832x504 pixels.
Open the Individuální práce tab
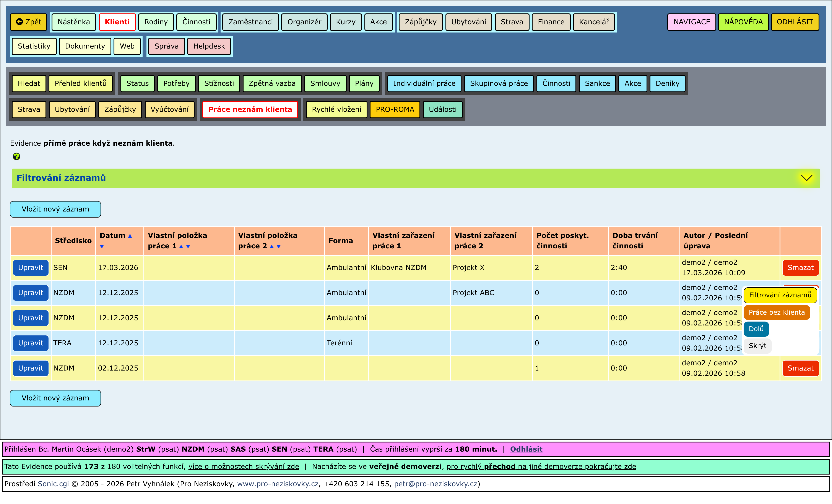point(424,83)
